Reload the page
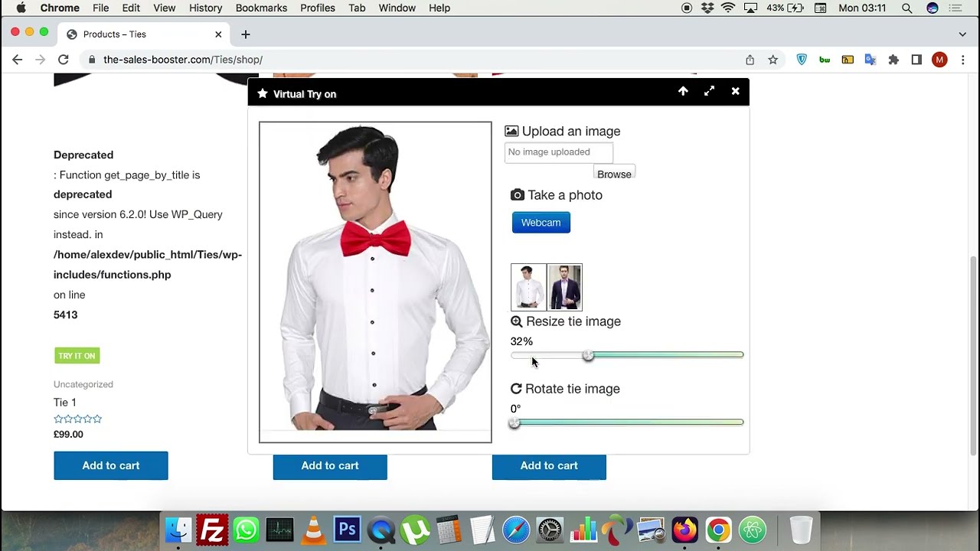The width and height of the screenshot is (980, 551). [x=64, y=60]
